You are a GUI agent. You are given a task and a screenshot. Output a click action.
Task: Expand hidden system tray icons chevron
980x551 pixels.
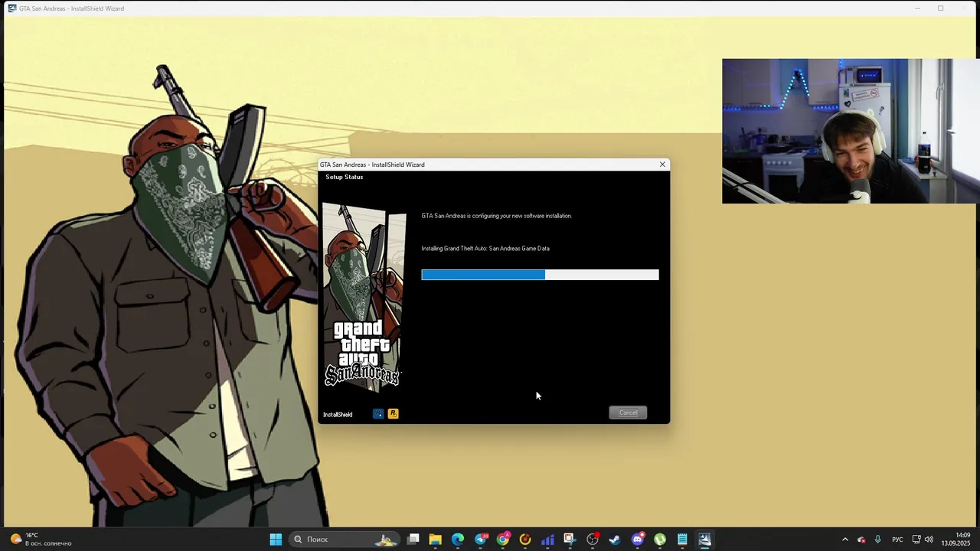[845, 540]
